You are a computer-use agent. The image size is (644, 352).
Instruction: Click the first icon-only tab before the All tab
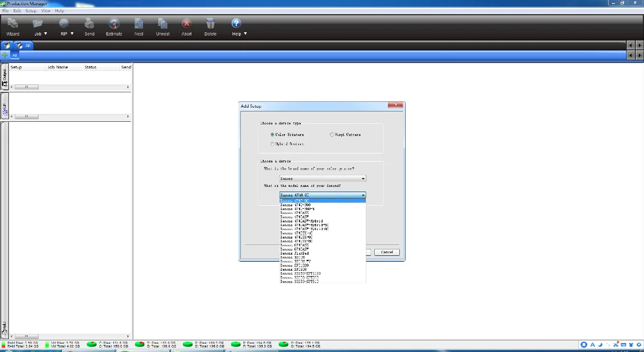click(7, 46)
